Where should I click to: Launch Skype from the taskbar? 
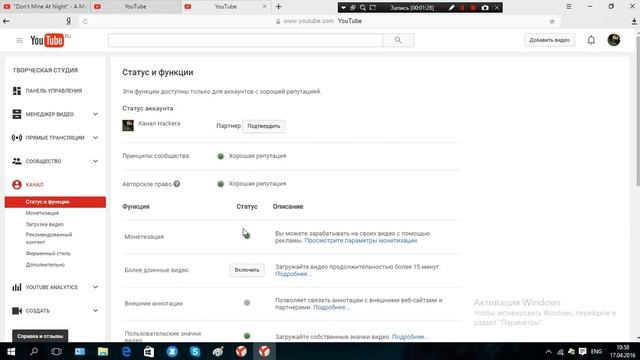(x=195, y=351)
